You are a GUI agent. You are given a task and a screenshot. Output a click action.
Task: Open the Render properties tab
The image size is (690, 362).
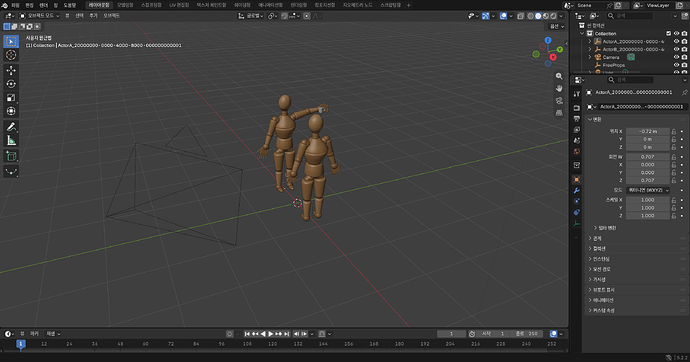(576, 108)
